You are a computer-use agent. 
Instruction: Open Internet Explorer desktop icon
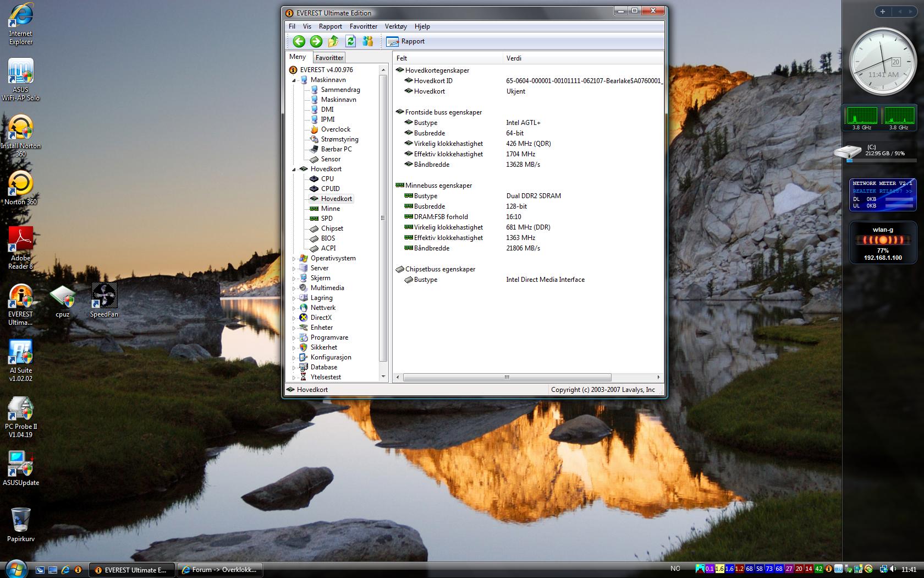21,24
